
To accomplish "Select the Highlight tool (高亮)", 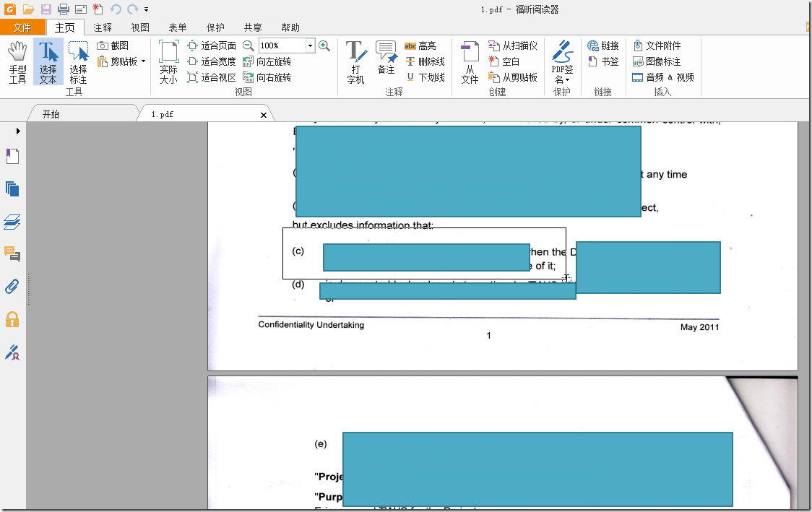I will [420, 45].
